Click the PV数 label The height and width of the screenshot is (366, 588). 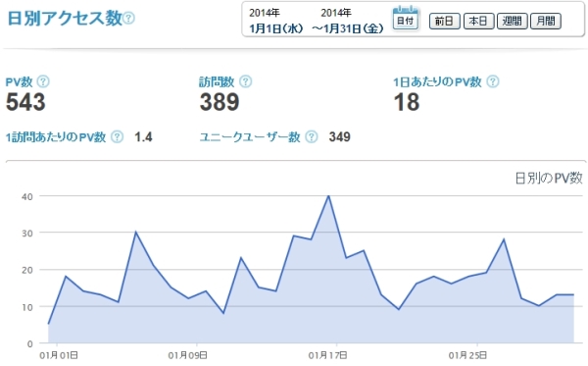click(x=20, y=81)
